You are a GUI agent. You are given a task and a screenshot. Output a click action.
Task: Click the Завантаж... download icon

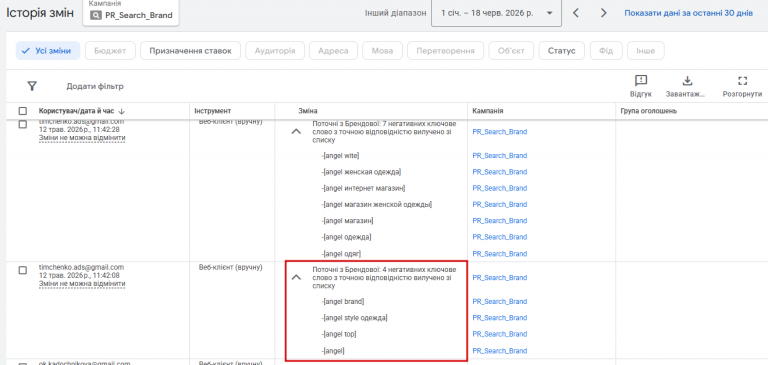coord(687,81)
